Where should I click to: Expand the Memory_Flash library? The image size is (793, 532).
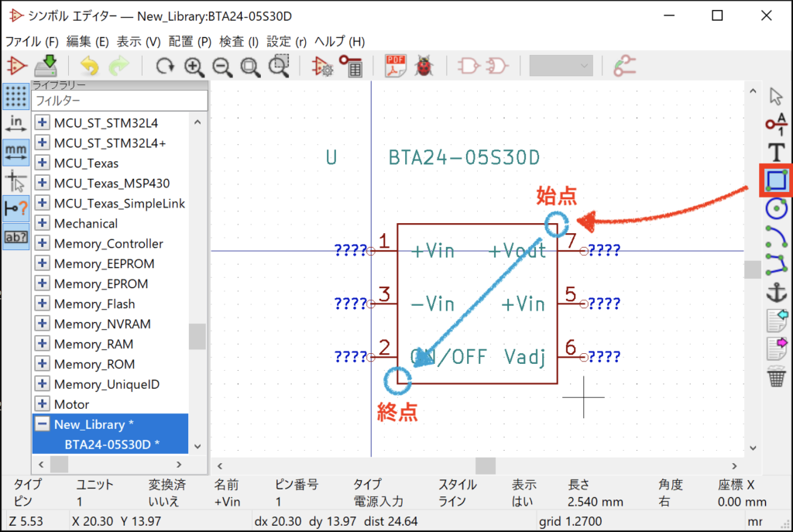pos(43,304)
